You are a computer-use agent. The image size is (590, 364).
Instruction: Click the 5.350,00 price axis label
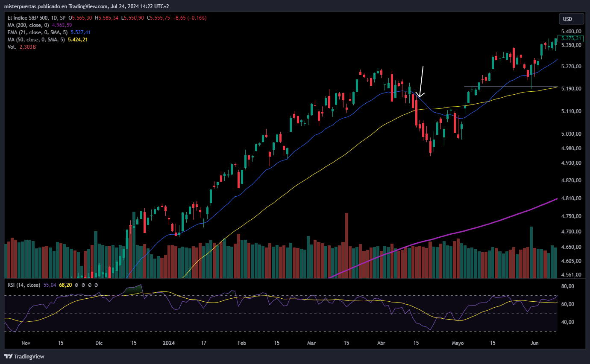point(572,45)
